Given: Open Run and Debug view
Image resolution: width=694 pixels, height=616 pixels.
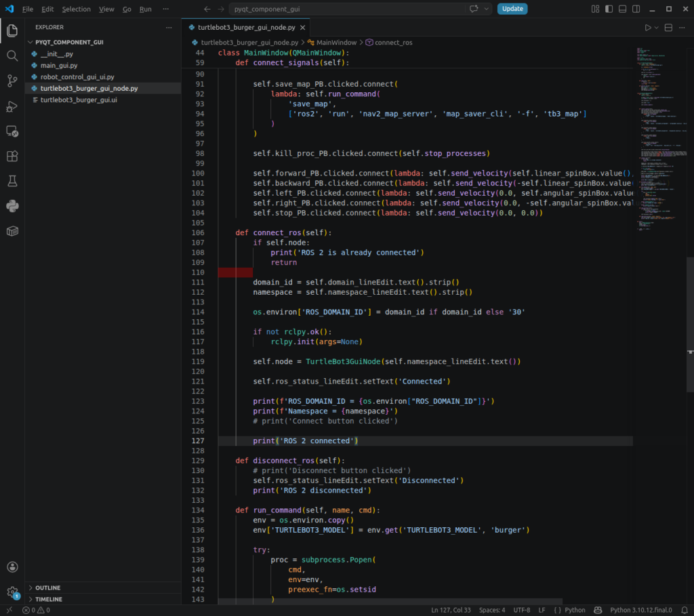Looking at the screenshot, I should 12,106.
